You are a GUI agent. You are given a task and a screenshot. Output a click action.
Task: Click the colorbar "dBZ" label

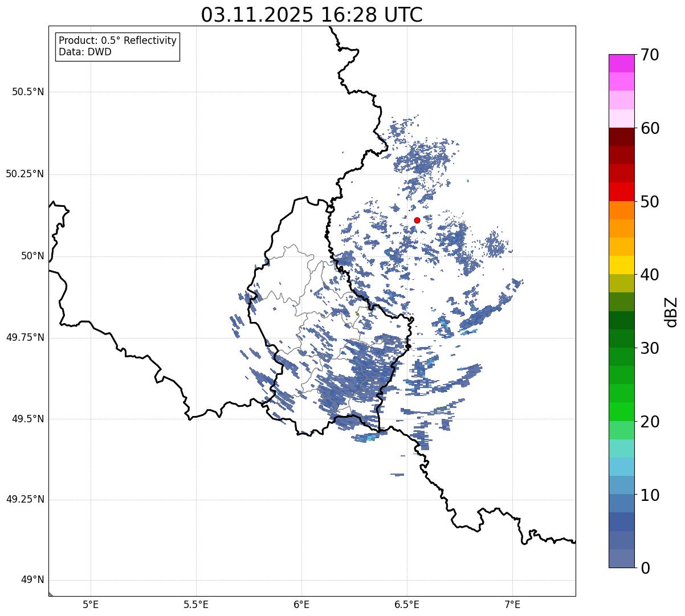(x=671, y=312)
